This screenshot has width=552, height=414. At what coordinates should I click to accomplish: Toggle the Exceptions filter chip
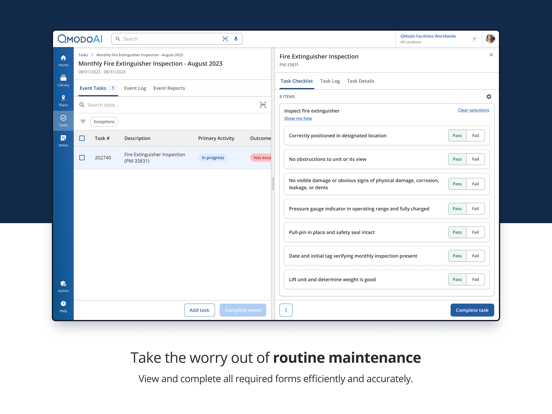pyautogui.click(x=104, y=122)
